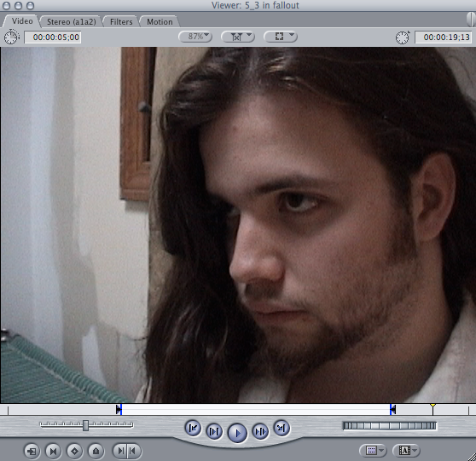Click the Match Frame button
This screenshot has height=461, width=476.
[x=32, y=452]
